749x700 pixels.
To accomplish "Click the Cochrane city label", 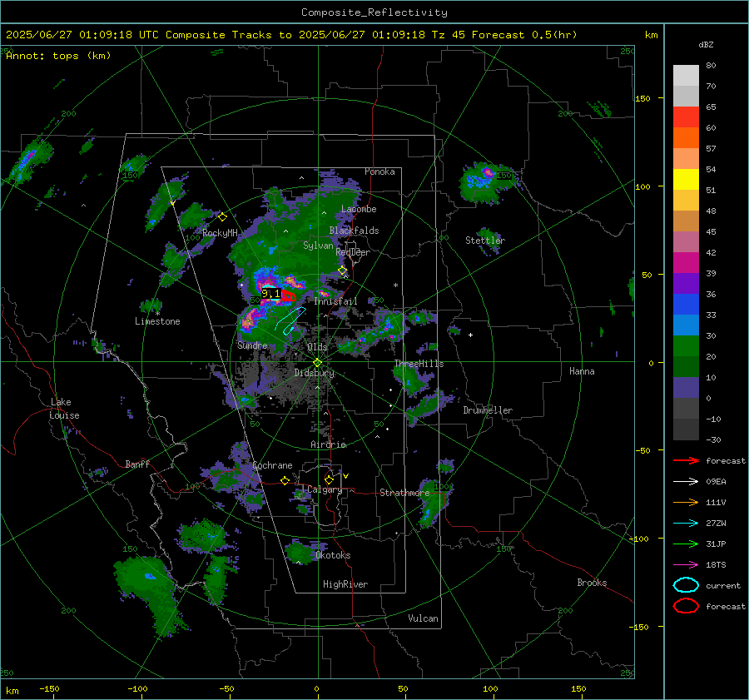I will (272, 465).
